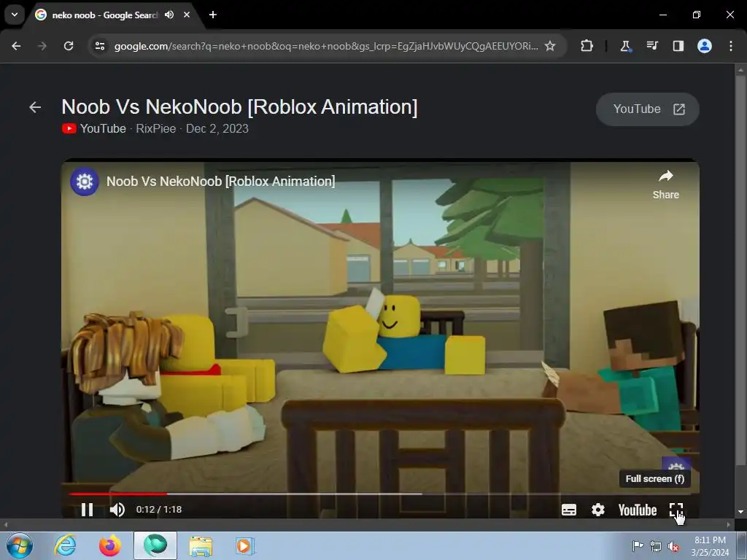Screen dimensions: 747x560
Task: Open Chrome Labs flask icon
Action: click(625, 46)
